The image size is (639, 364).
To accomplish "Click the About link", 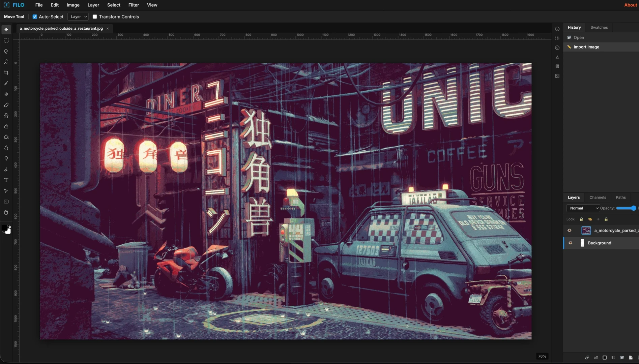I will (x=630, y=5).
